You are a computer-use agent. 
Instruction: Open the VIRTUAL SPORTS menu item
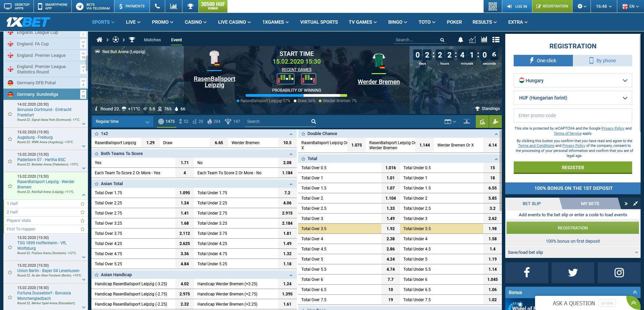pos(319,22)
